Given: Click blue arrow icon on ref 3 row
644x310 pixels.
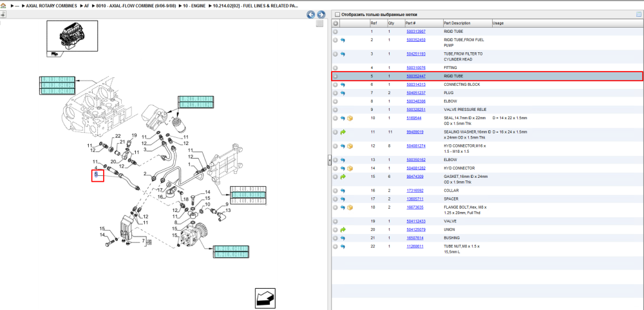Looking at the screenshot, I should tap(343, 54).
